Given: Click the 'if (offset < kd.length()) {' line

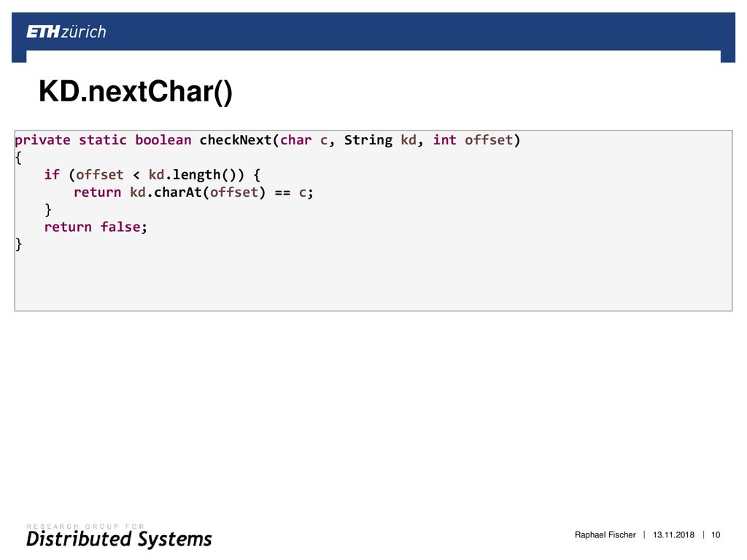Looking at the screenshot, I should pyautogui.click(x=152, y=175).
